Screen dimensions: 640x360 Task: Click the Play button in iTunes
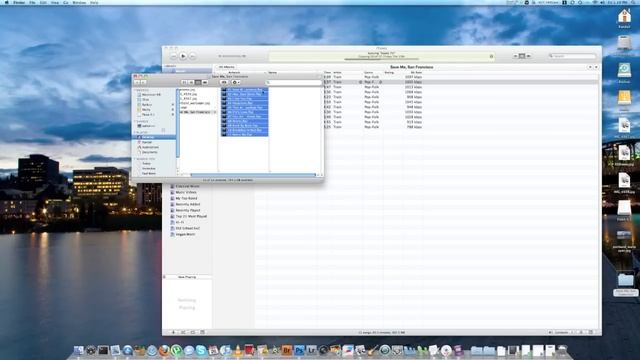(x=183, y=56)
